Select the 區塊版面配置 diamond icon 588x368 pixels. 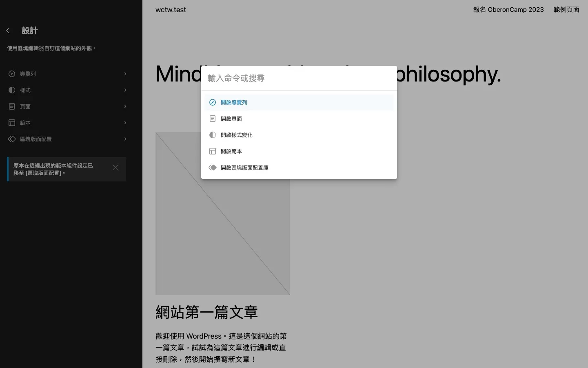(x=12, y=139)
